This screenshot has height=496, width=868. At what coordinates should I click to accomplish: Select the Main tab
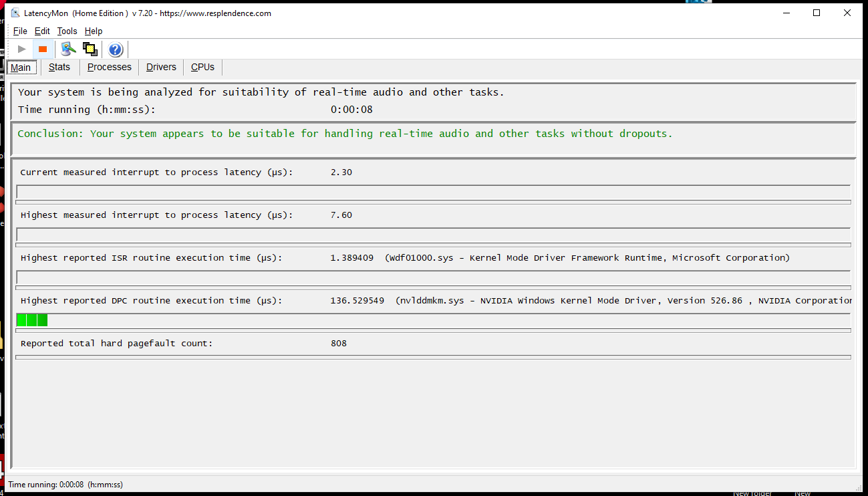21,68
